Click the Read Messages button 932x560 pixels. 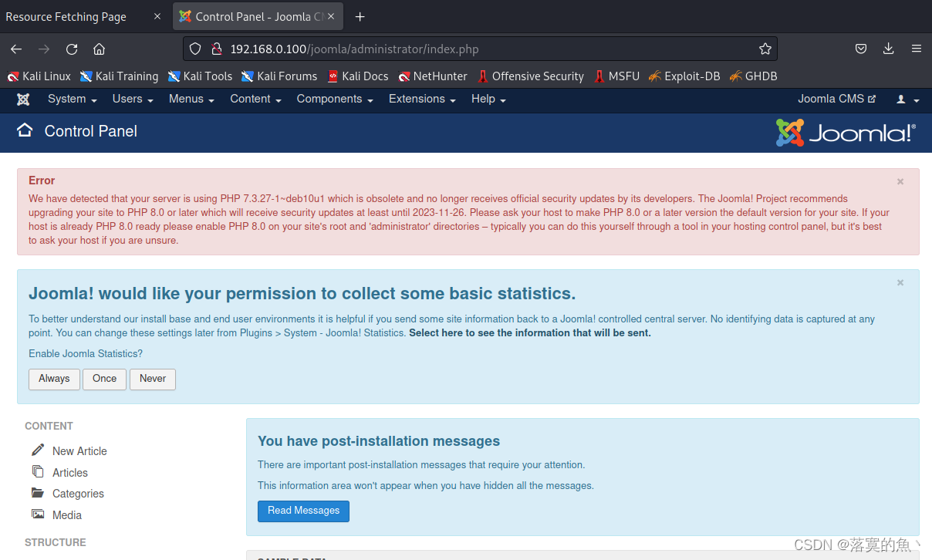pyautogui.click(x=303, y=511)
